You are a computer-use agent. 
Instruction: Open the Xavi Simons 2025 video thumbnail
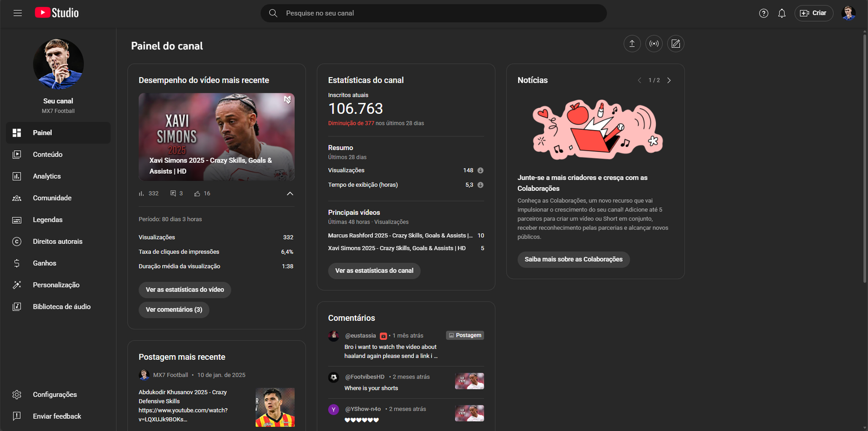point(216,137)
